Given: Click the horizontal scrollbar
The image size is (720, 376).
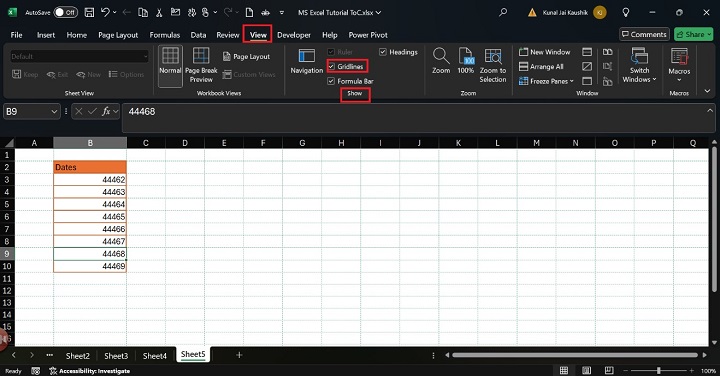Looking at the screenshot, I should click(576, 355).
